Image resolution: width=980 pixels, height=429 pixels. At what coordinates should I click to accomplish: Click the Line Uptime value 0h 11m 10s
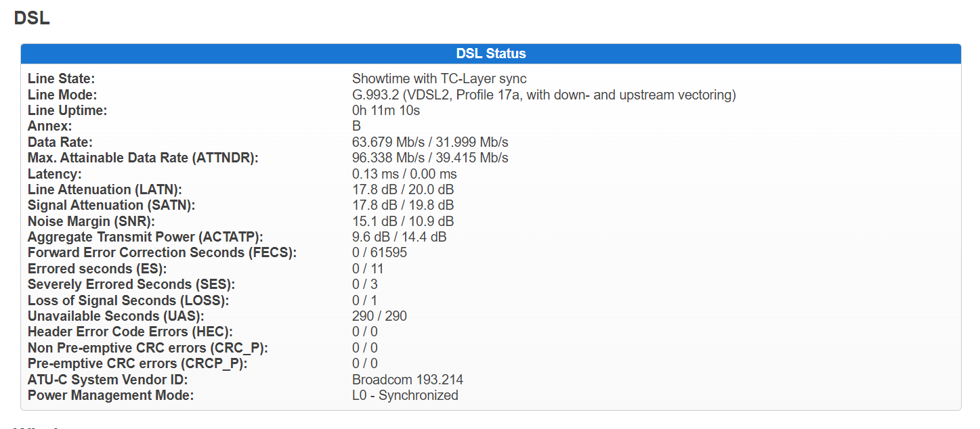tap(386, 110)
